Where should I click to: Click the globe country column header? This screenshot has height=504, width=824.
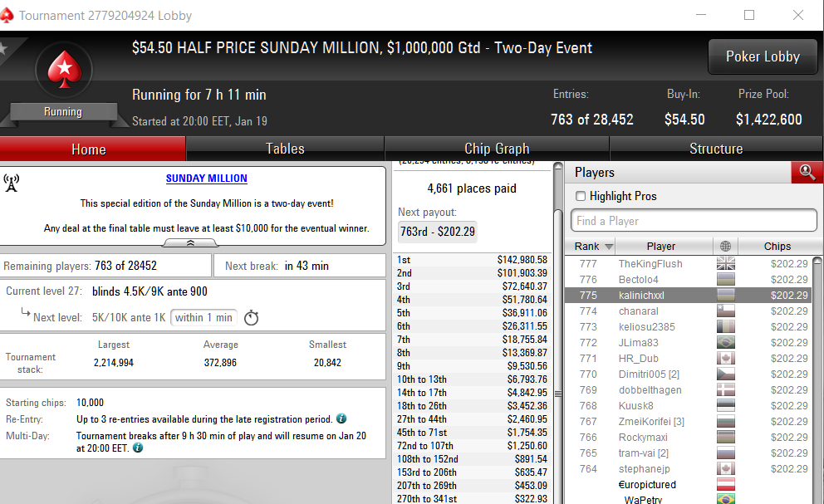coord(726,246)
